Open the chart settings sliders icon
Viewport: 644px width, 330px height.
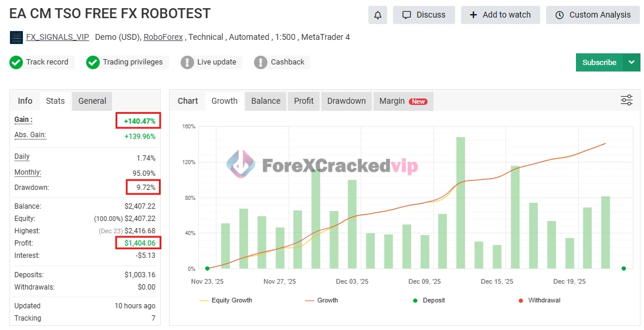click(x=626, y=101)
